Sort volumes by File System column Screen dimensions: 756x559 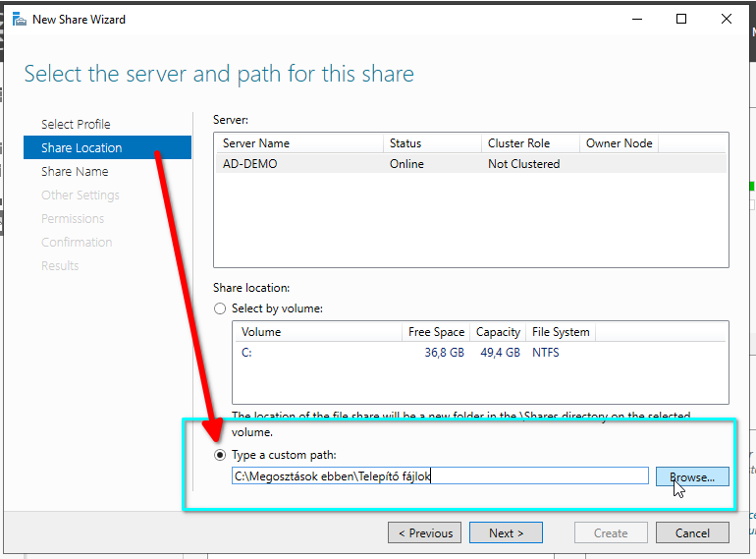560,332
